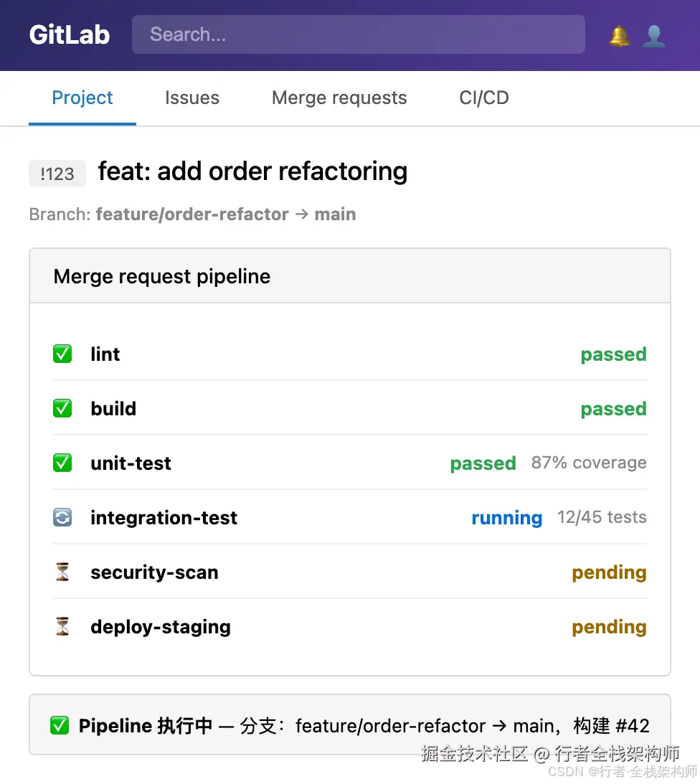Click the green check icon beside build
The height and width of the screenshot is (784, 700).
62,409
